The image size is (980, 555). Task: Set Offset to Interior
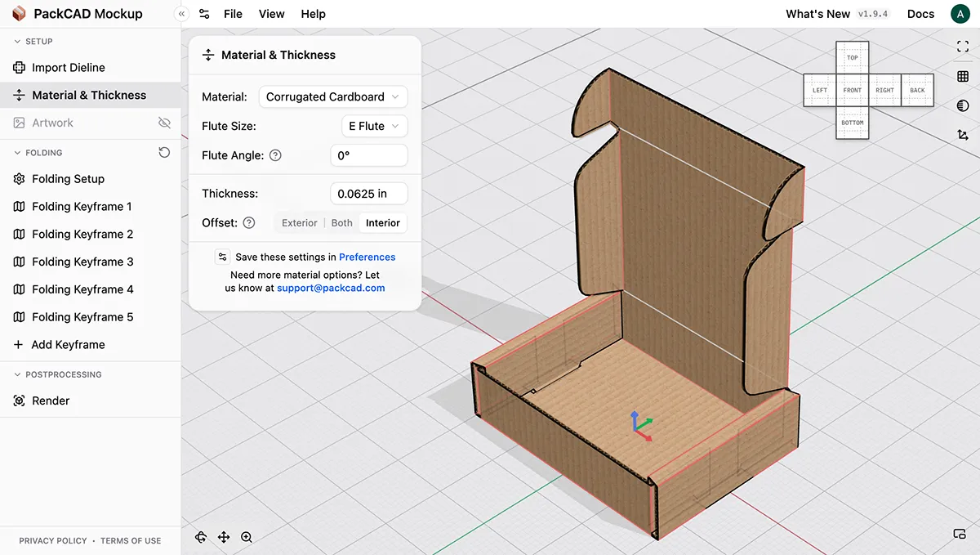383,222
